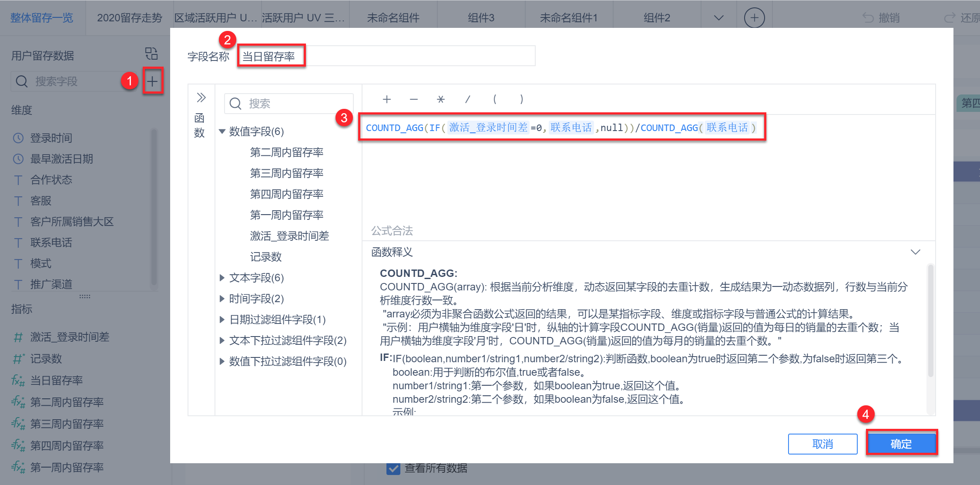Open the more tabs dropdown arrow
This screenshot has width=980, height=485.
click(x=719, y=18)
